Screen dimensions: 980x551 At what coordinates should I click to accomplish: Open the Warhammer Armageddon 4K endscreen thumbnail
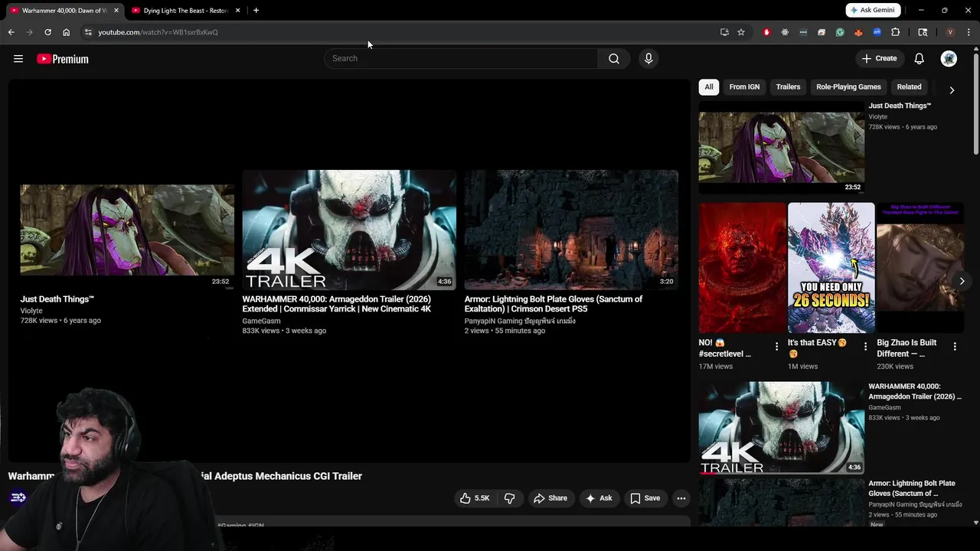[x=349, y=230]
